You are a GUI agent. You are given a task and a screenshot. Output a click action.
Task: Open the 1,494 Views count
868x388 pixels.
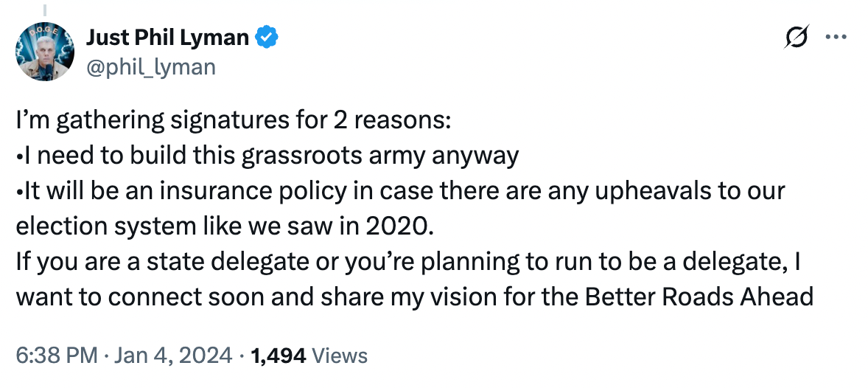coord(309,356)
